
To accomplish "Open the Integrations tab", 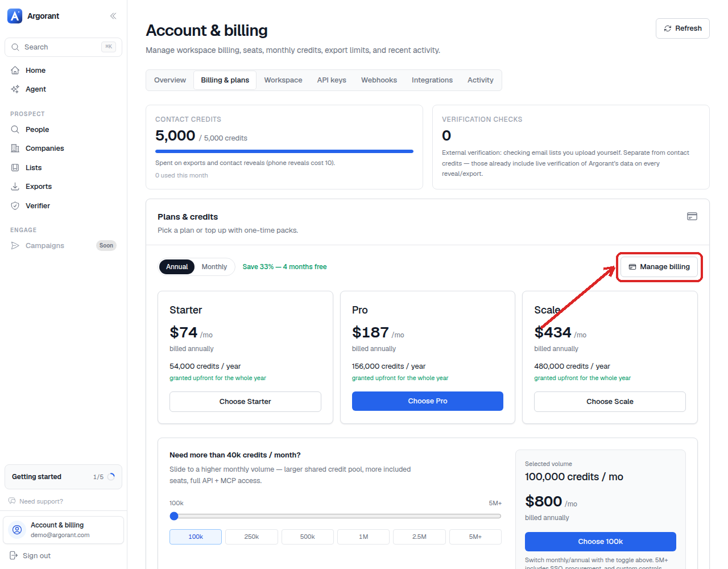I will coord(432,80).
